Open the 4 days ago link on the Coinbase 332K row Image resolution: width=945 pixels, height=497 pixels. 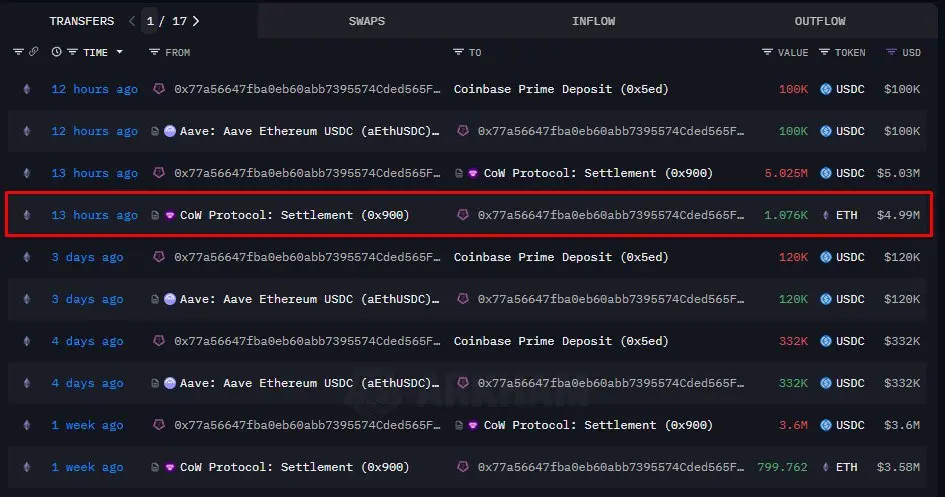[x=87, y=341]
